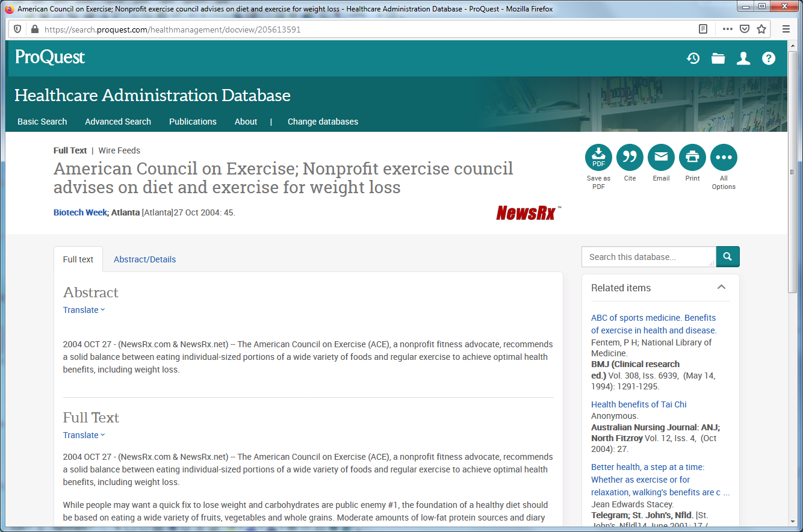Screen dimensions: 803x532
Task: Bookmark this page with the star icon
Action: (x=761, y=29)
